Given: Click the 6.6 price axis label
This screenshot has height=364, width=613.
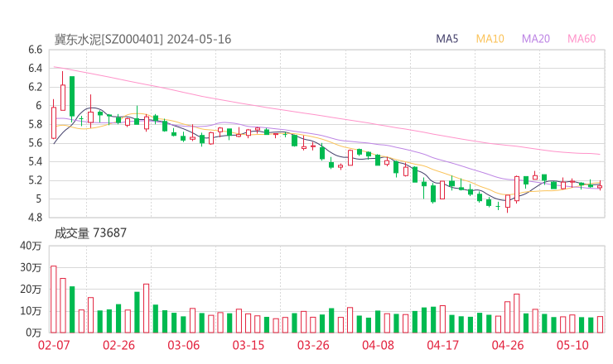Looking at the screenshot, I should (35, 50).
